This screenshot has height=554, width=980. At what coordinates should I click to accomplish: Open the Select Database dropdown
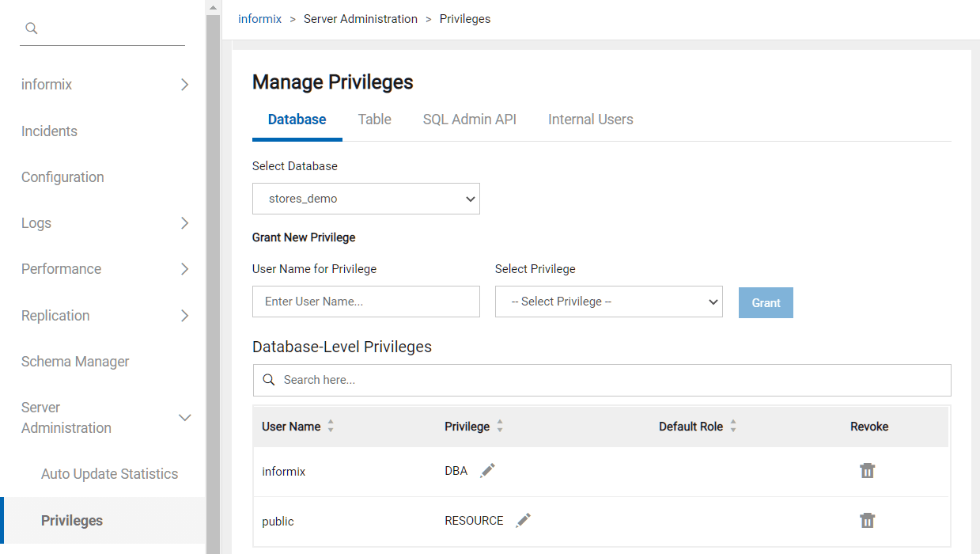coord(365,199)
